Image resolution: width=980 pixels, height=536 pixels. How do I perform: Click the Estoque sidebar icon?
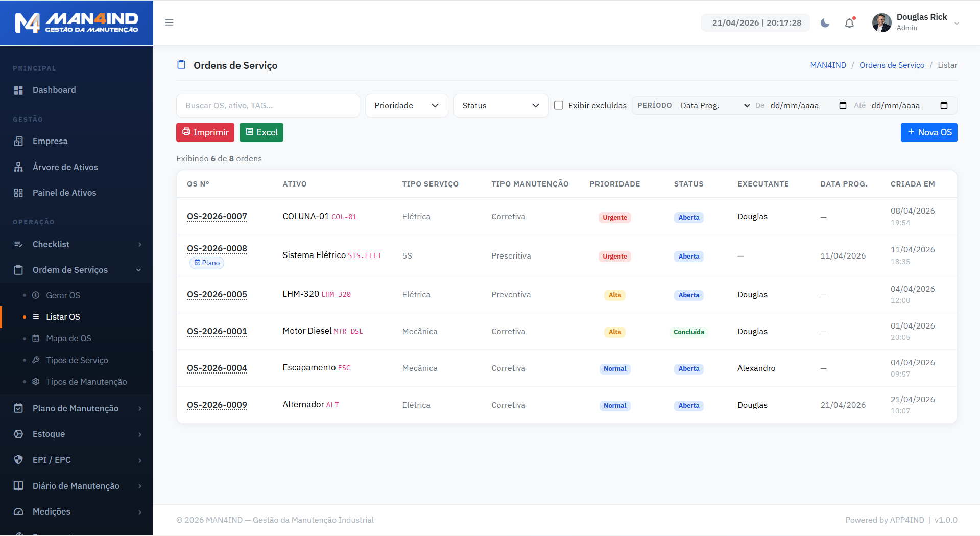coord(18,434)
